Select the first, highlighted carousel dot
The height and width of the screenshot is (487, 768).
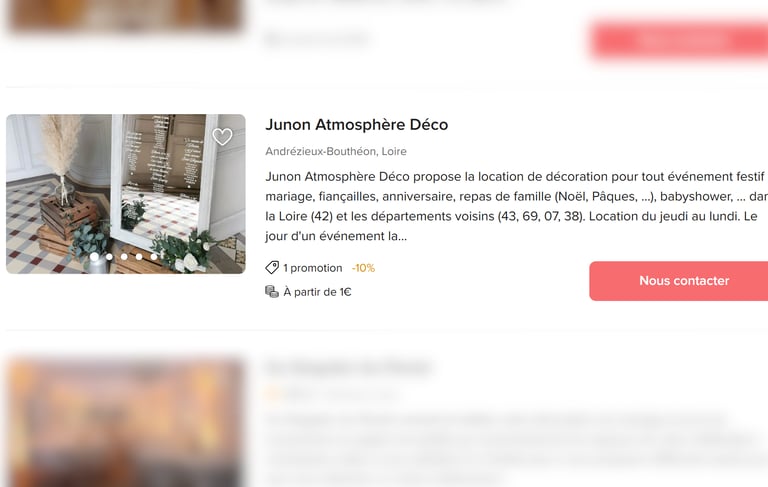click(94, 257)
